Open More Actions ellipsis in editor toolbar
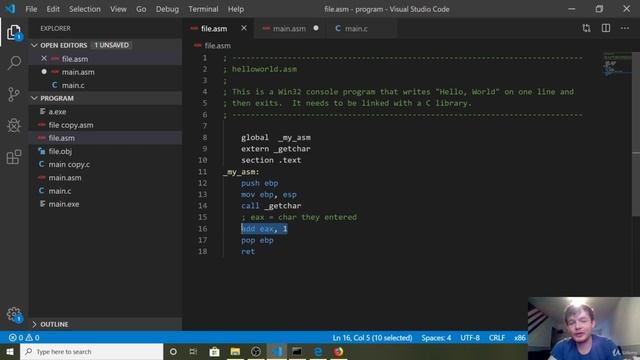 coord(625,28)
